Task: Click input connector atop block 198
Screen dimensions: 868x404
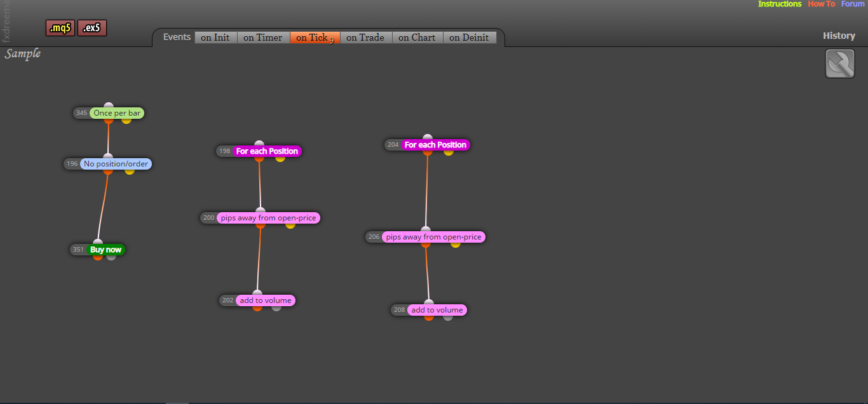Action: point(259,144)
